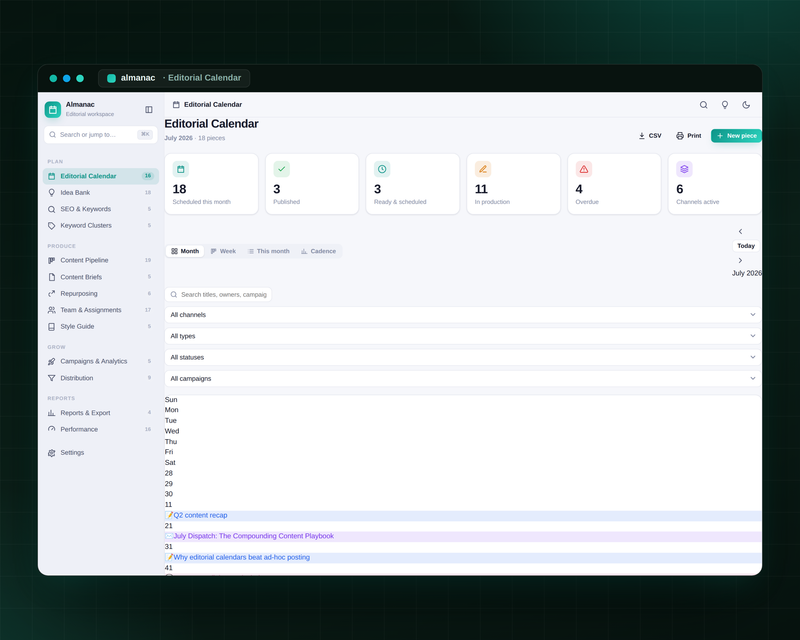Open the All campaigns dropdown
Image resolution: width=800 pixels, height=640 pixels.
coord(463,379)
